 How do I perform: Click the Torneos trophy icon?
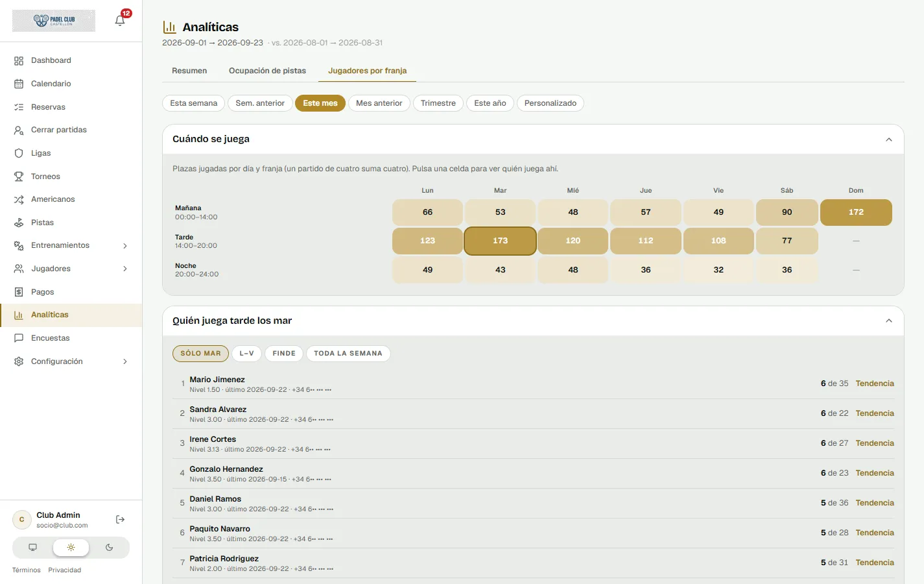pos(19,176)
